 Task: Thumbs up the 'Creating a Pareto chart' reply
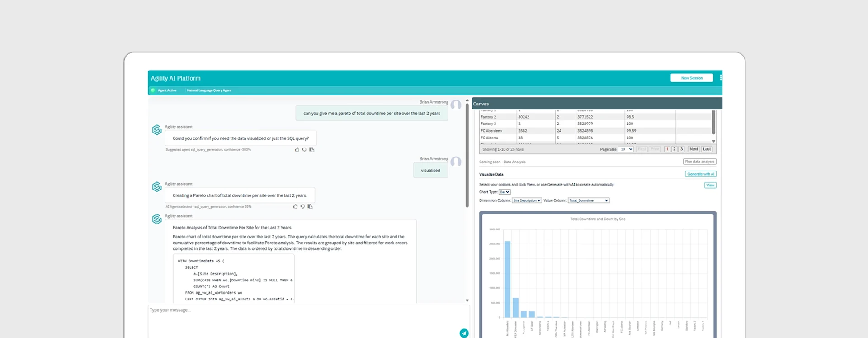(x=295, y=206)
